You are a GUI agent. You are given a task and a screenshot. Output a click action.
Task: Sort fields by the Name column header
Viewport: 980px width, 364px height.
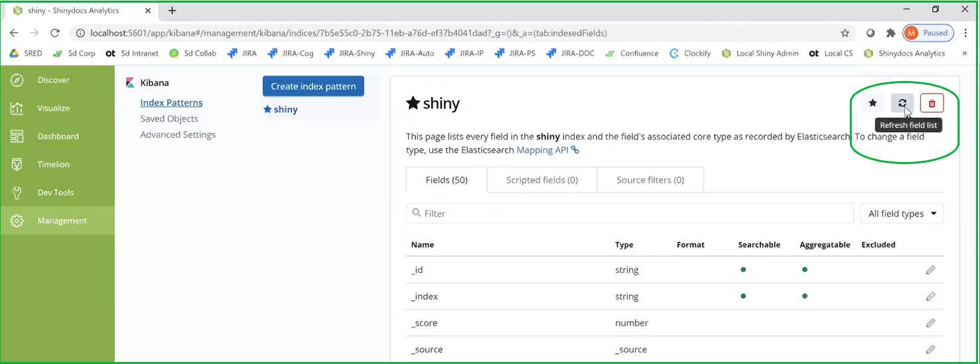pyautogui.click(x=423, y=244)
